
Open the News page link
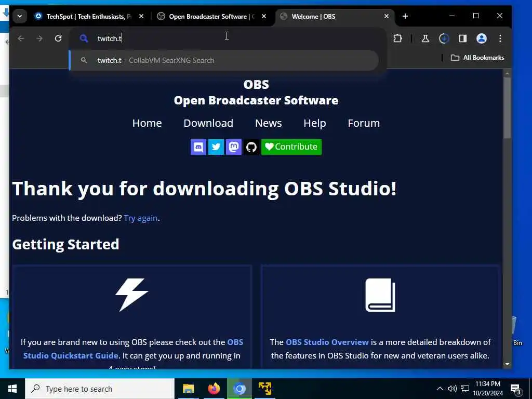(269, 123)
